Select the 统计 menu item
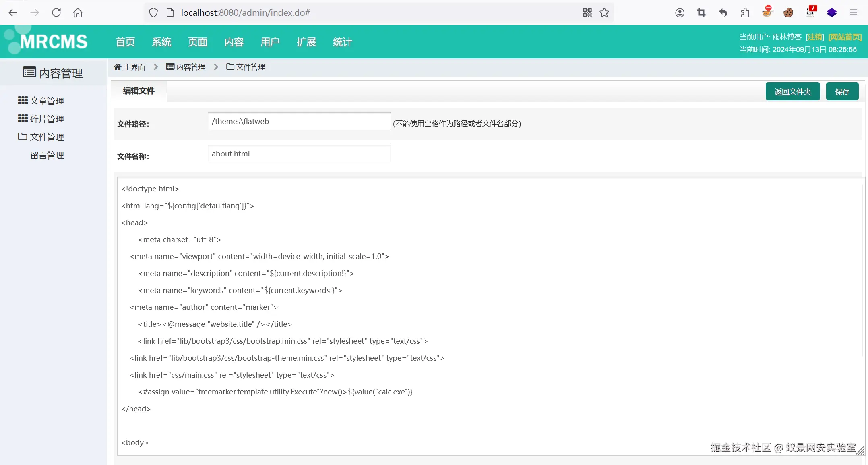868x465 pixels. tap(343, 42)
